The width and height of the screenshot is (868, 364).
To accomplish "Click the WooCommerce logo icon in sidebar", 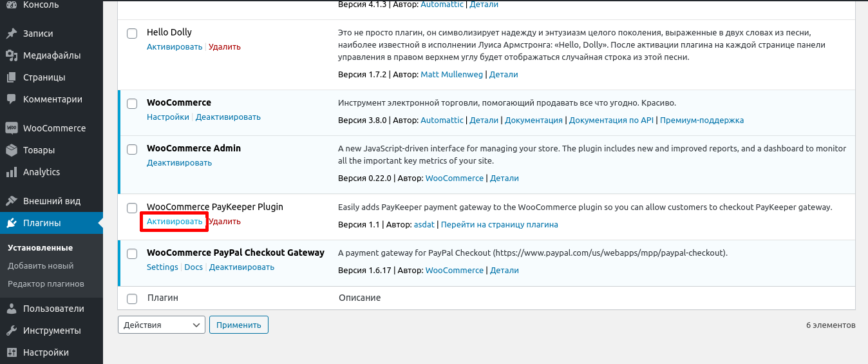I will click(x=12, y=128).
